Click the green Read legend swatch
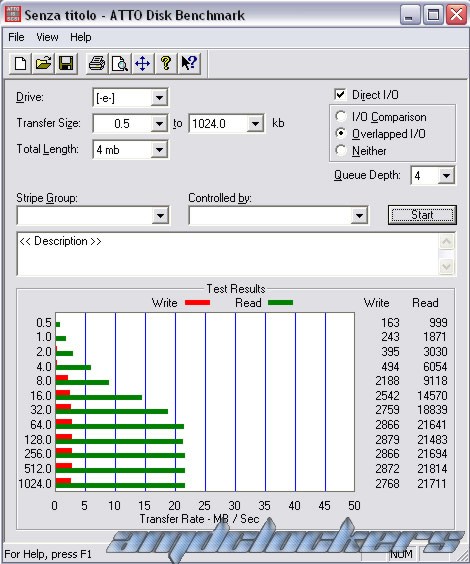 point(280,303)
